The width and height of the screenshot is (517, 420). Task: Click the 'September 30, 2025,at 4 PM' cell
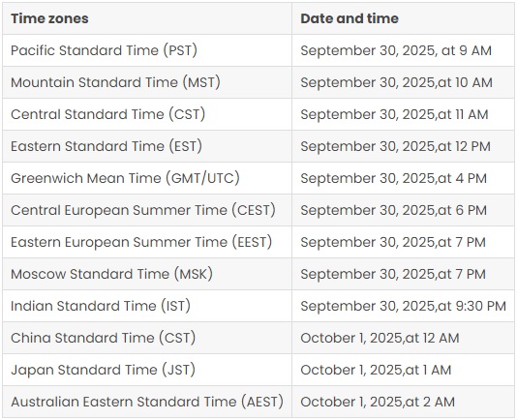coord(403,178)
